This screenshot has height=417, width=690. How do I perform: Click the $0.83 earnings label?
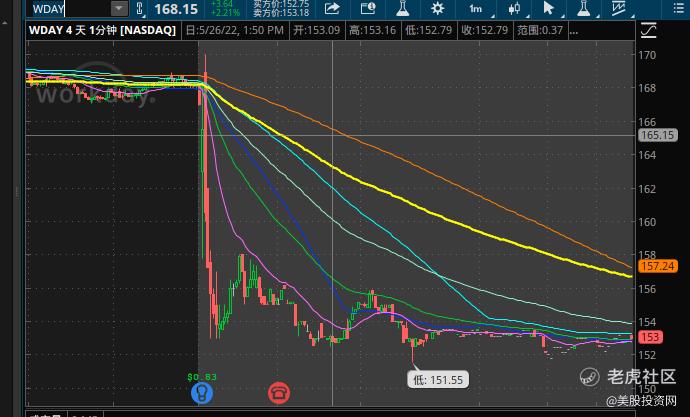(x=202, y=377)
